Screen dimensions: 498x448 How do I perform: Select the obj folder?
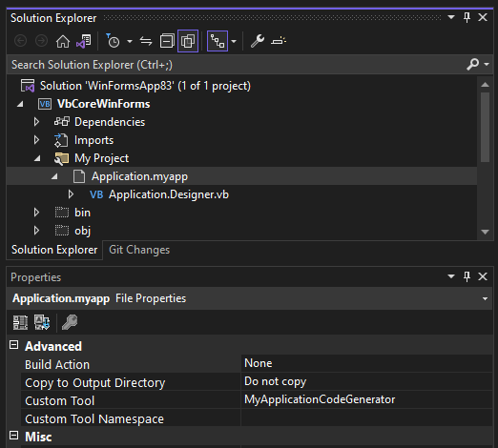pyautogui.click(x=82, y=231)
